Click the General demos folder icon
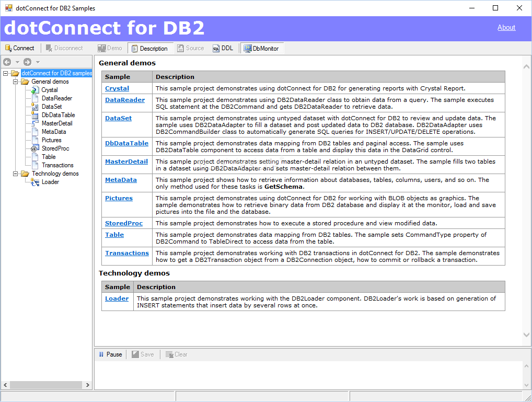Viewport: 532px width, 402px height. [x=25, y=82]
